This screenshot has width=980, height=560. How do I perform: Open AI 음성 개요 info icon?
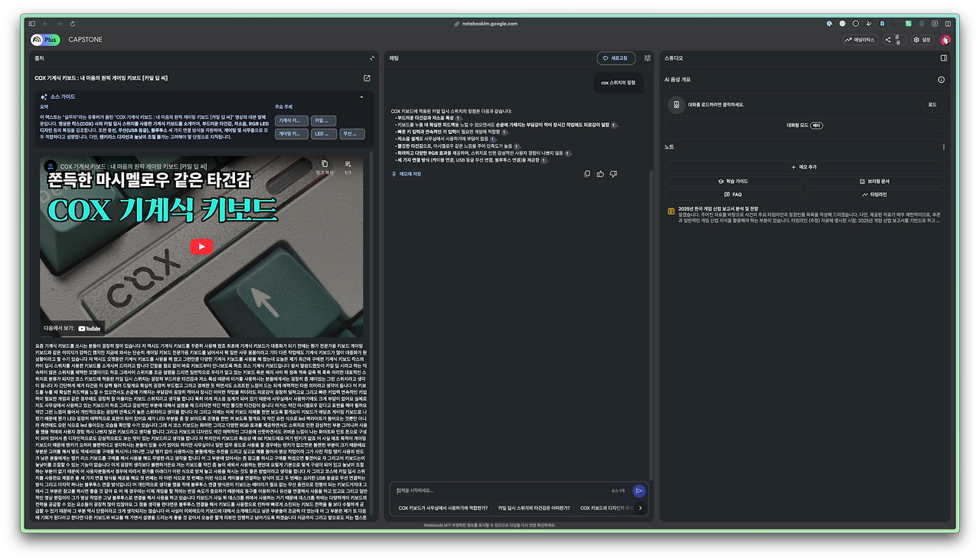(941, 80)
